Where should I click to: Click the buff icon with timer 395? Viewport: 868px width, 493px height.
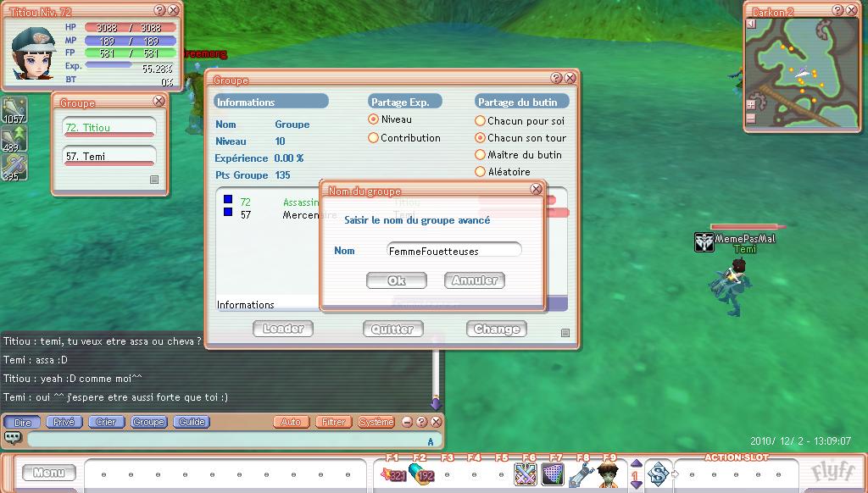click(14, 167)
